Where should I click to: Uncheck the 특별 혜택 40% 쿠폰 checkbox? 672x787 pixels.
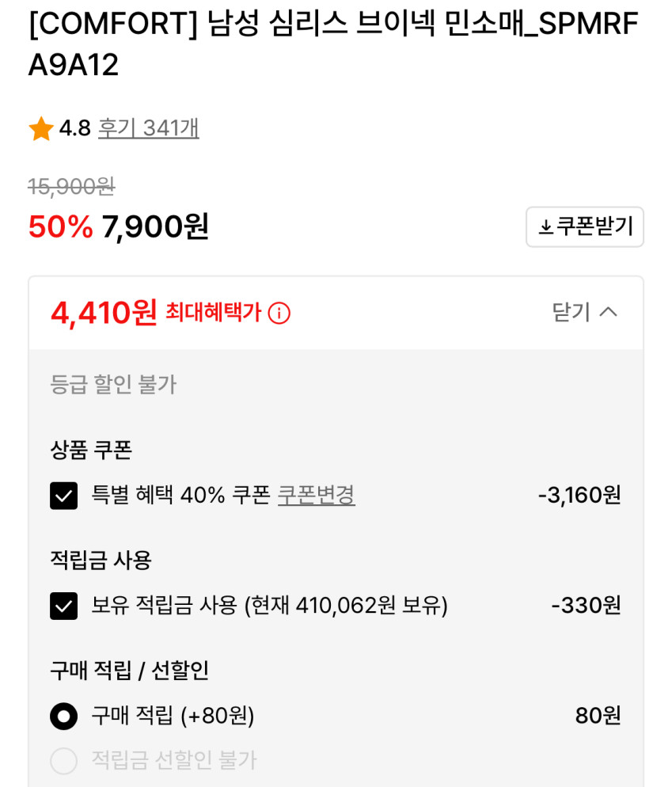click(x=64, y=496)
